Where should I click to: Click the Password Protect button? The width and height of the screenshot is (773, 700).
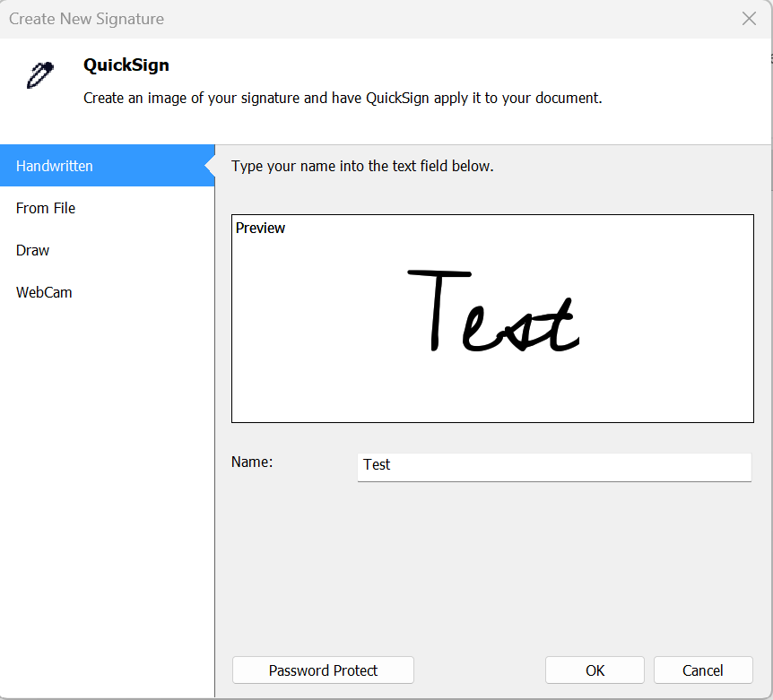(x=323, y=670)
